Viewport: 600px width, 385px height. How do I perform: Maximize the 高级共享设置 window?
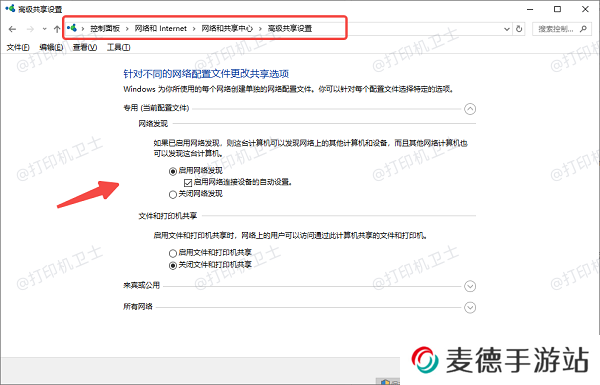[x=558, y=9]
